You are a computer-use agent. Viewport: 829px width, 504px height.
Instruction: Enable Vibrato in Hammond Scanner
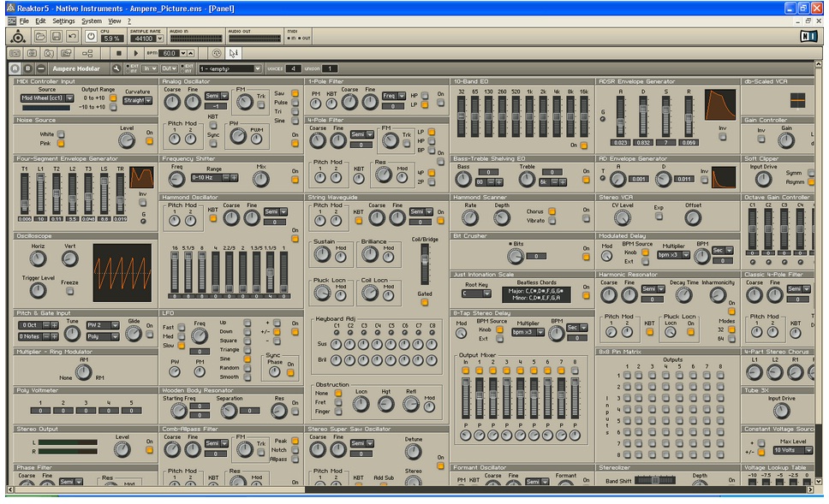[x=552, y=220]
